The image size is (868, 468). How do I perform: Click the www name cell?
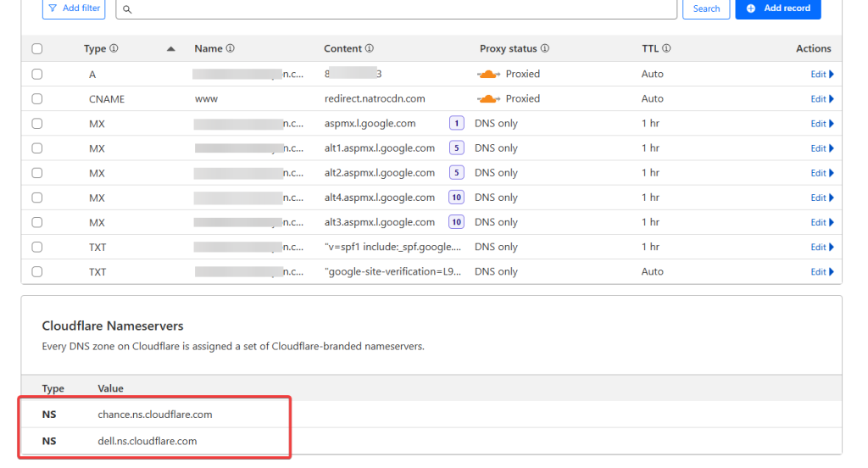[x=206, y=99]
